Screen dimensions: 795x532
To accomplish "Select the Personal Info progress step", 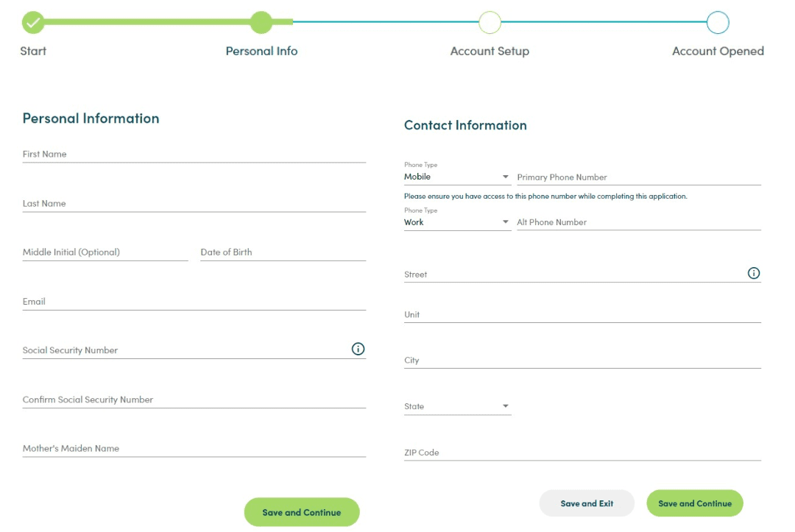I will 261,23.
